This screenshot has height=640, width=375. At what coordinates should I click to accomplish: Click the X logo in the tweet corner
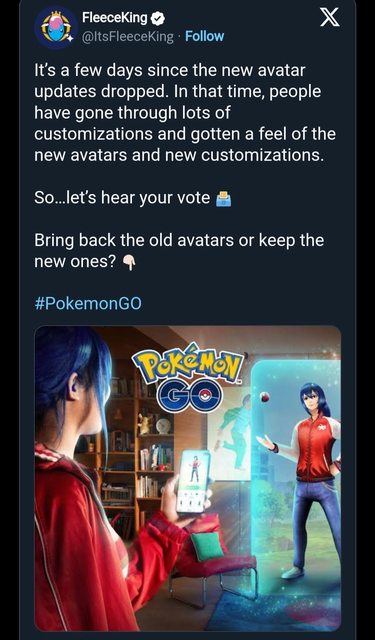pyautogui.click(x=330, y=18)
